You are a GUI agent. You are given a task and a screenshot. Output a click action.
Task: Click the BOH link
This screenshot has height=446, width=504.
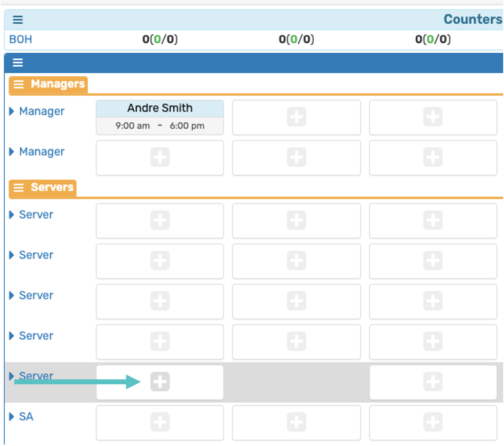(x=20, y=39)
